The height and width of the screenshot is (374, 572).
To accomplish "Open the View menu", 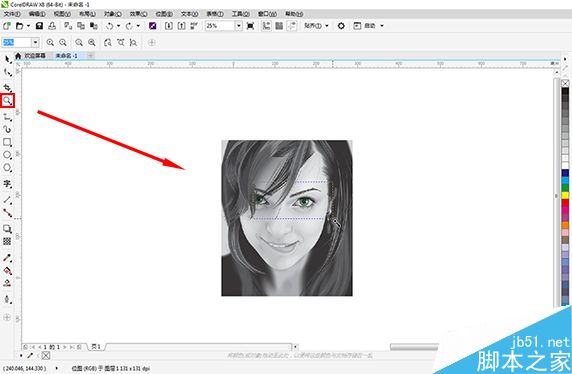I will 62,14.
